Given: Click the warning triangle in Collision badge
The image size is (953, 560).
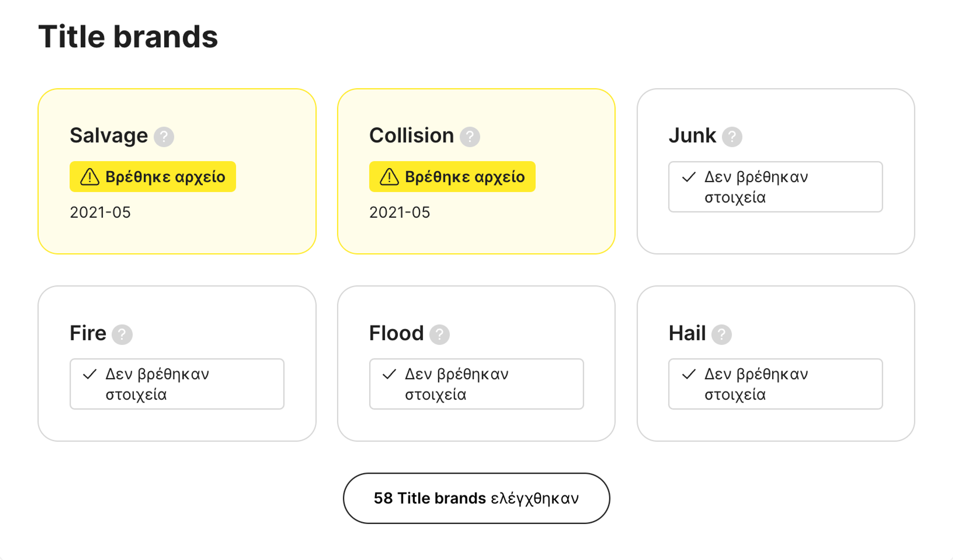Looking at the screenshot, I should click(389, 177).
